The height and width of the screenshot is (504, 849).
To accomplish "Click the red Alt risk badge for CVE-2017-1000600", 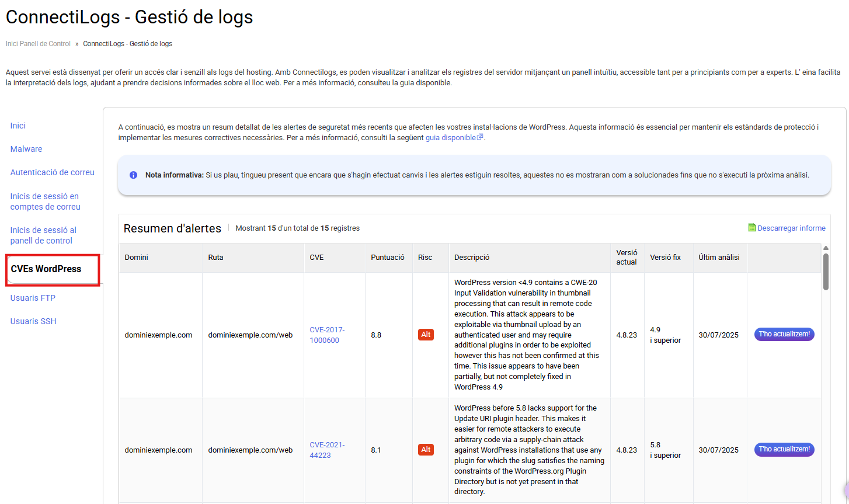I will pyautogui.click(x=426, y=335).
